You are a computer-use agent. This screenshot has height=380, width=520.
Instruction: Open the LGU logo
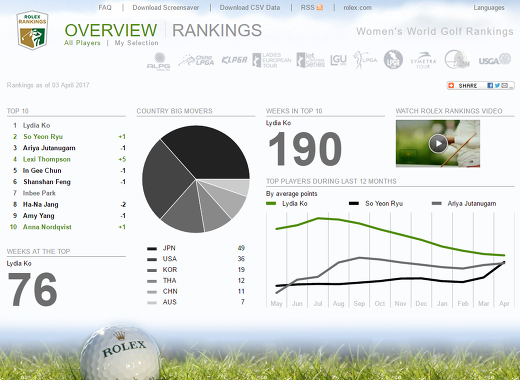[338, 60]
